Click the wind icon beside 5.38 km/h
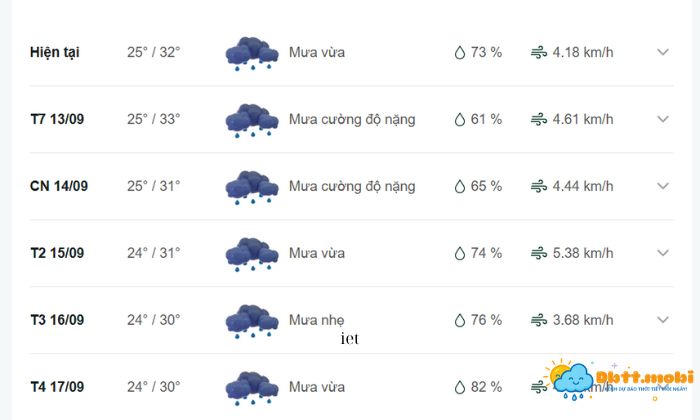 tap(539, 253)
